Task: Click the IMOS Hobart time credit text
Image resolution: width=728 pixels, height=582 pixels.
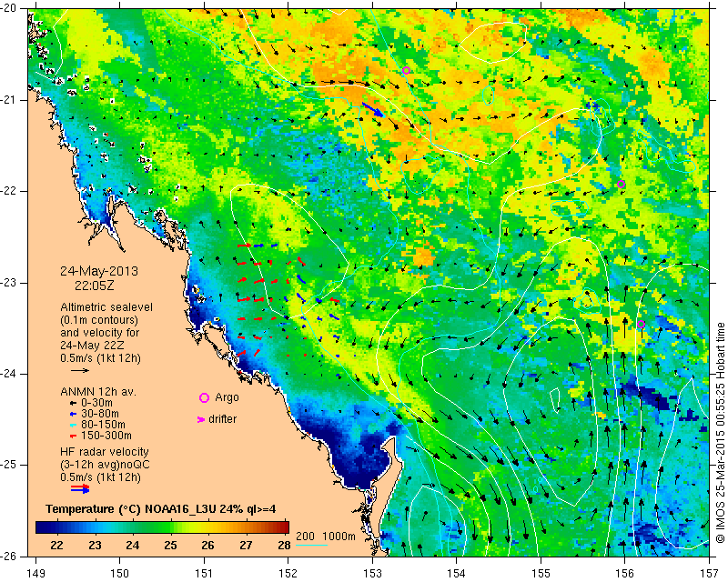Action: 721,433
